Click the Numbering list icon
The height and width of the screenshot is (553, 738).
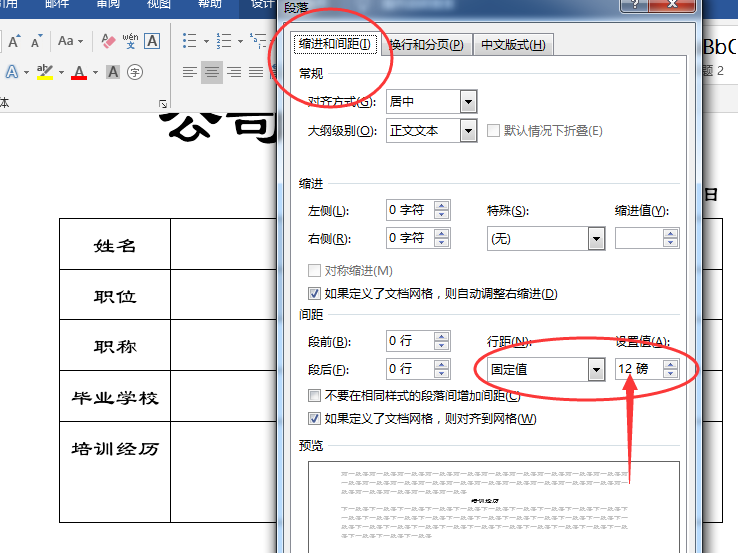point(224,41)
